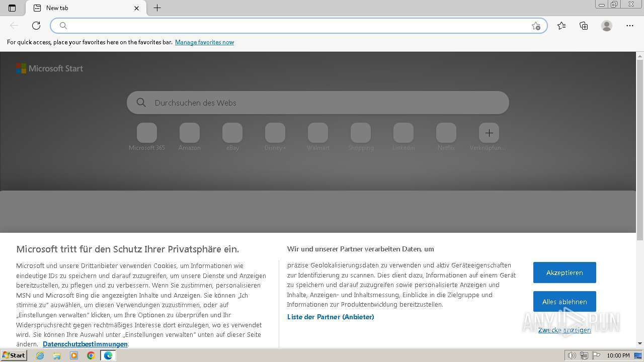Open the Netflix shortcut tile
The image size is (644, 362).
446,137
